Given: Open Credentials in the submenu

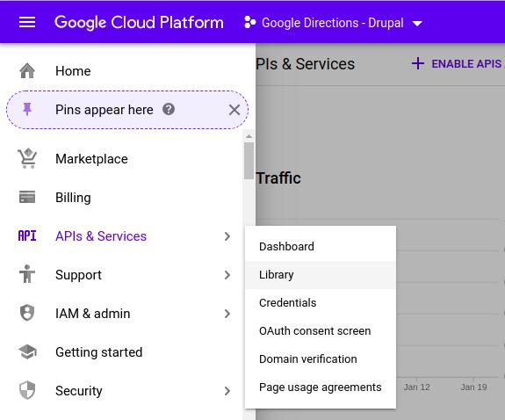Looking at the screenshot, I should (321, 302).
